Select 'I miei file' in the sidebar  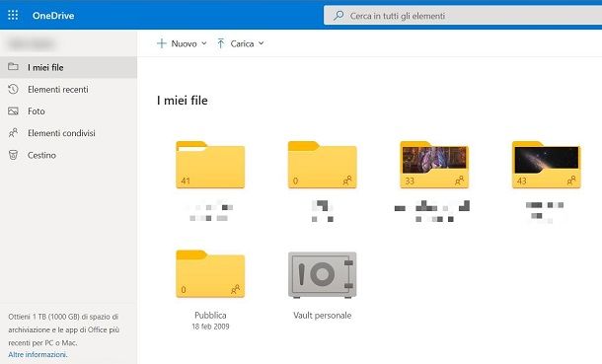68,67
